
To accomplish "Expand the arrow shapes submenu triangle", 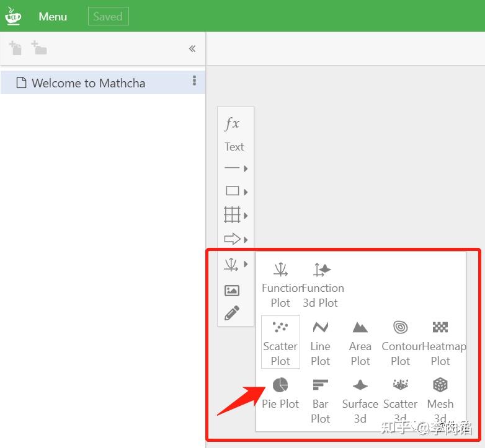I will point(246,239).
